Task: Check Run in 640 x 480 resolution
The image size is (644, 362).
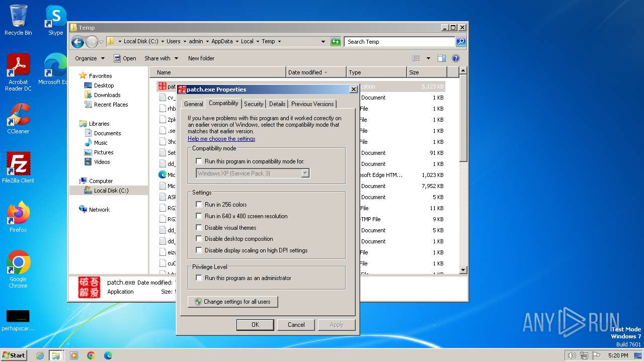Action: (x=199, y=216)
